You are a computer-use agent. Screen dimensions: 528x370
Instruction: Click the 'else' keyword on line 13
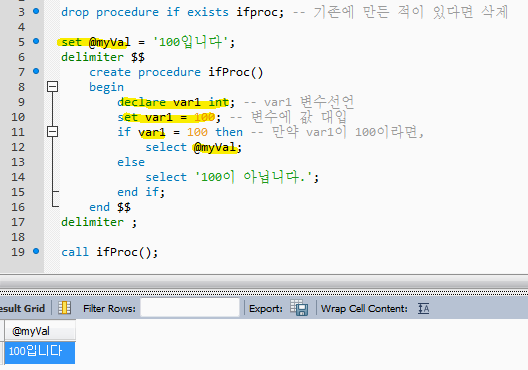(131, 162)
